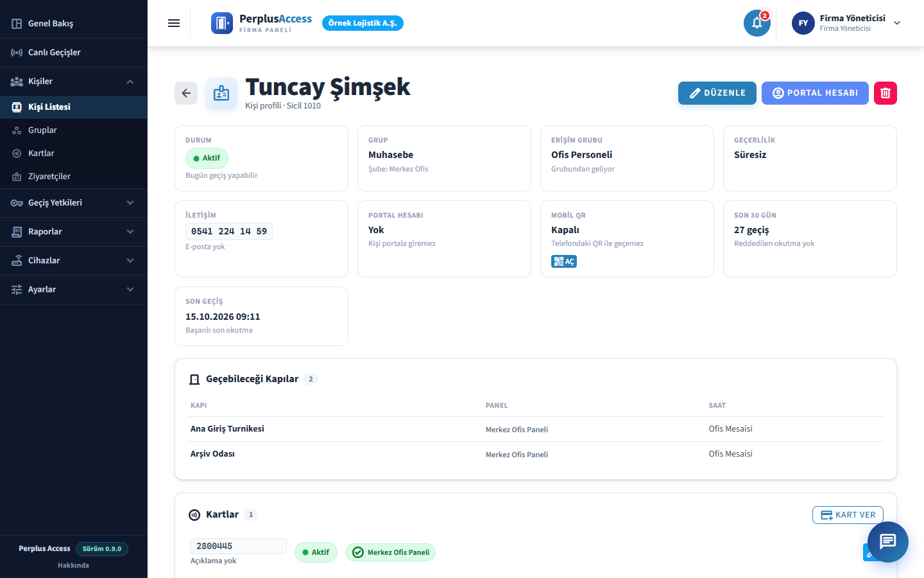The width and height of the screenshot is (924, 578).
Task: Open Canlı Geçişler page
Action: pos(74,53)
